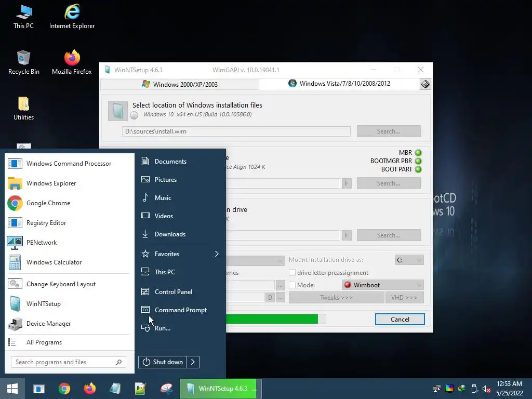Open Videos from Start menu
This screenshot has width=532, height=399.
[x=181, y=216]
